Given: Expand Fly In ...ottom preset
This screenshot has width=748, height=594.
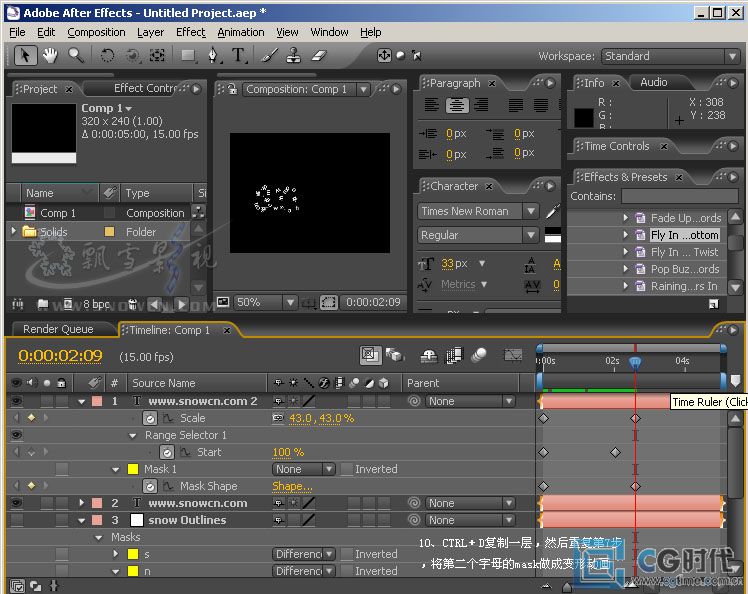Looking at the screenshot, I should coord(625,235).
